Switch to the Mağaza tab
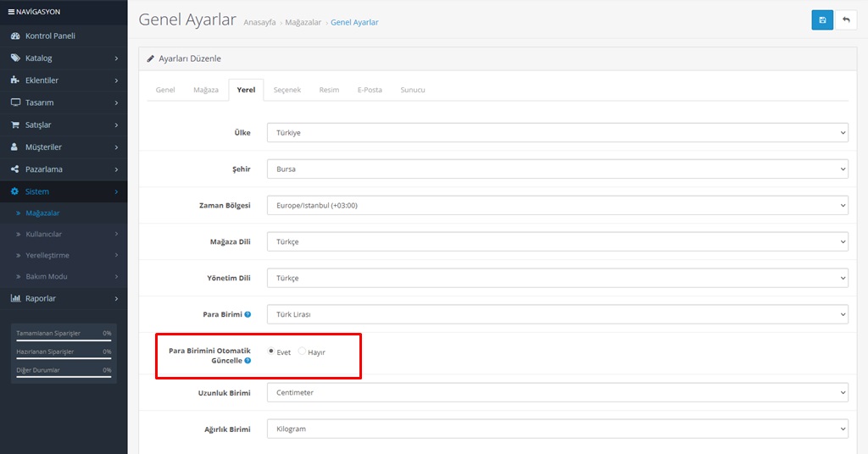This screenshot has width=868, height=454. click(206, 90)
